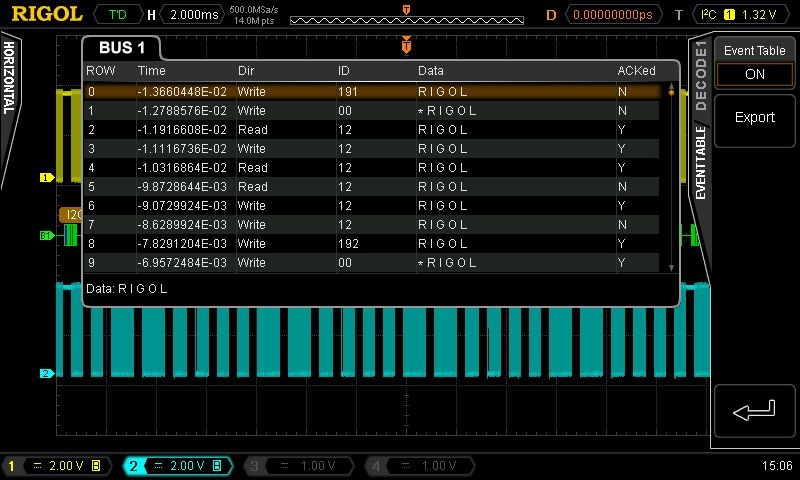Image resolution: width=800 pixels, height=480 pixels.
Task: Click the B1 bus decode marker
Action: [x=46, y=235]
